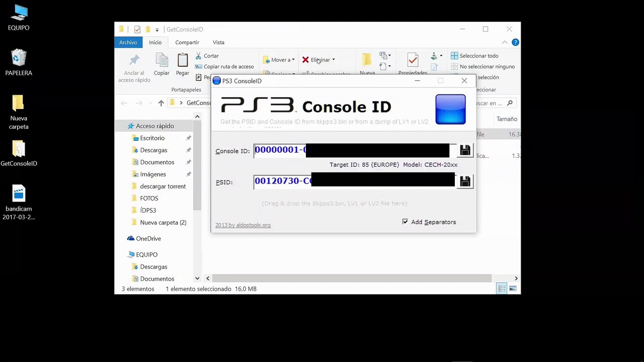This screenshot has width=644, height=362.
Task: Select EQUIPO in the navigation pane
Action: click(142, 254)
